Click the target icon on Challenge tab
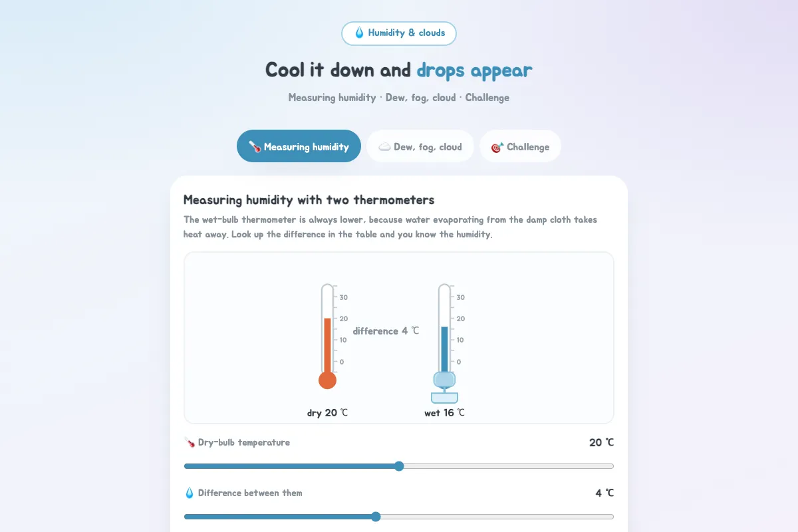 coord(497,147)
